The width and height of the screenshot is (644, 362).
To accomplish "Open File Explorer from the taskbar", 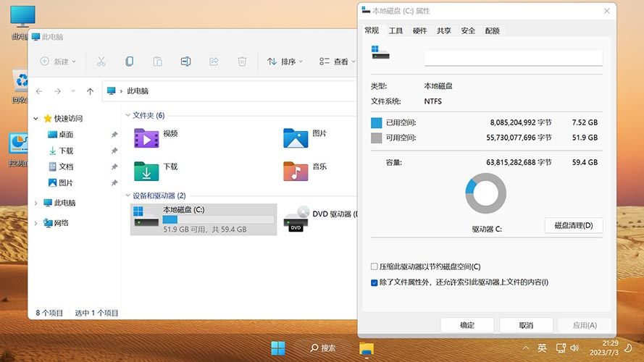I will [x=367, y=349].
